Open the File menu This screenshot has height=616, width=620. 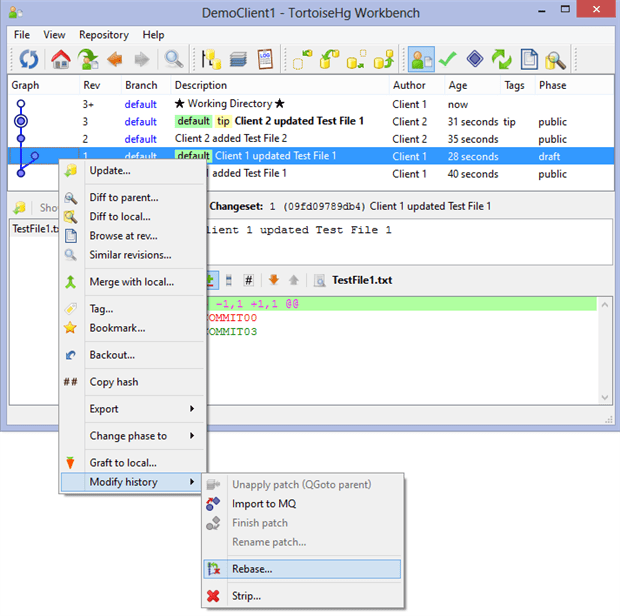[x=22, y=35]
